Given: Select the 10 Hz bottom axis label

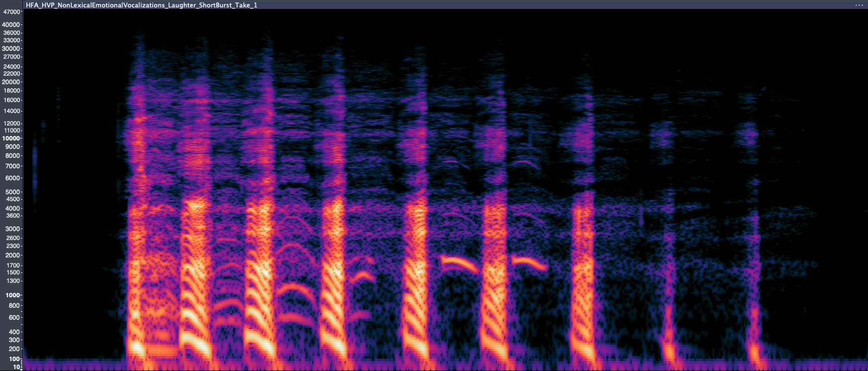Looking at the screenshot, I should click(16, 367).
